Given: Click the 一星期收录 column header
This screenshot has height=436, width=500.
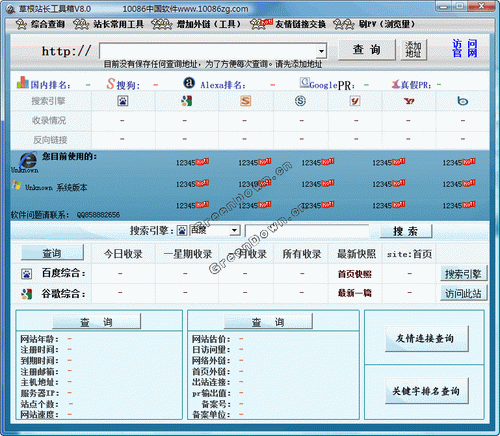Looking at the screenshot, I should pos(188,254).
